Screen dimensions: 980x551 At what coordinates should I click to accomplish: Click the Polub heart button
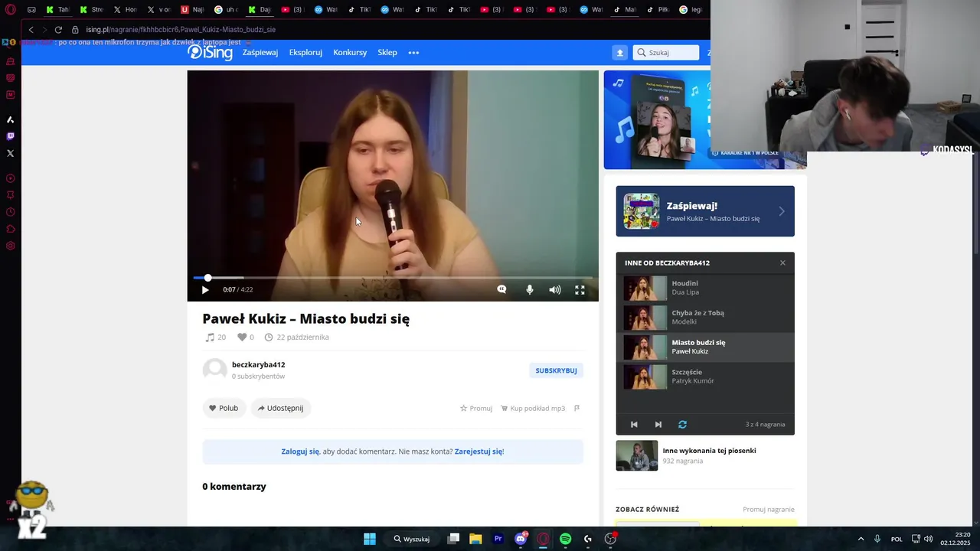(224, 408)
